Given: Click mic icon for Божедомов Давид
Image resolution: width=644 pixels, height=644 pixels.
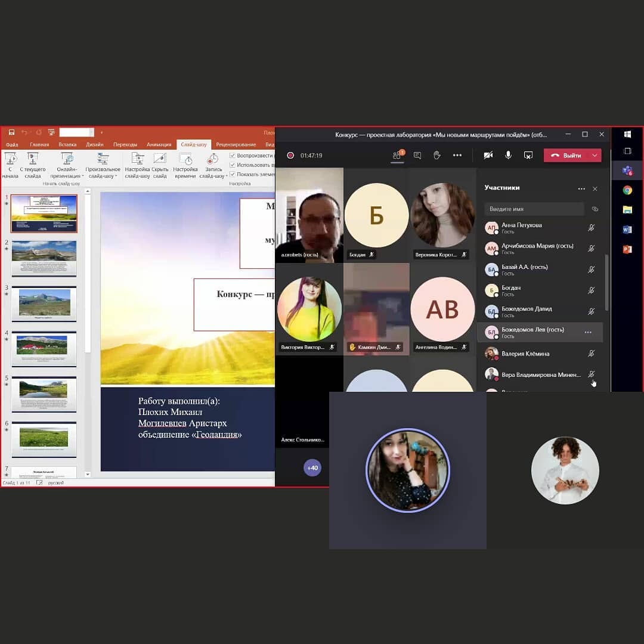Looking at the screenshot, I should (x=591, y=311).
